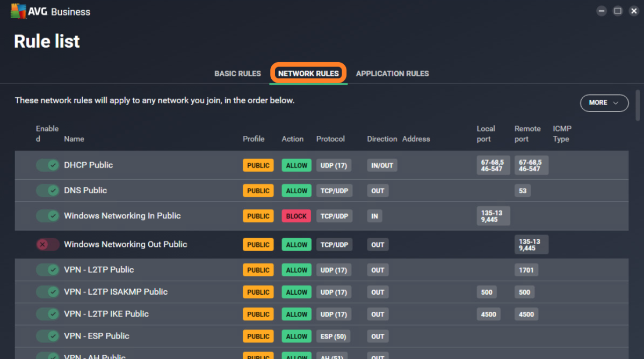Click the AVG Business logo
The height and width of the screenshot is (359, 644).
[48, 11]
